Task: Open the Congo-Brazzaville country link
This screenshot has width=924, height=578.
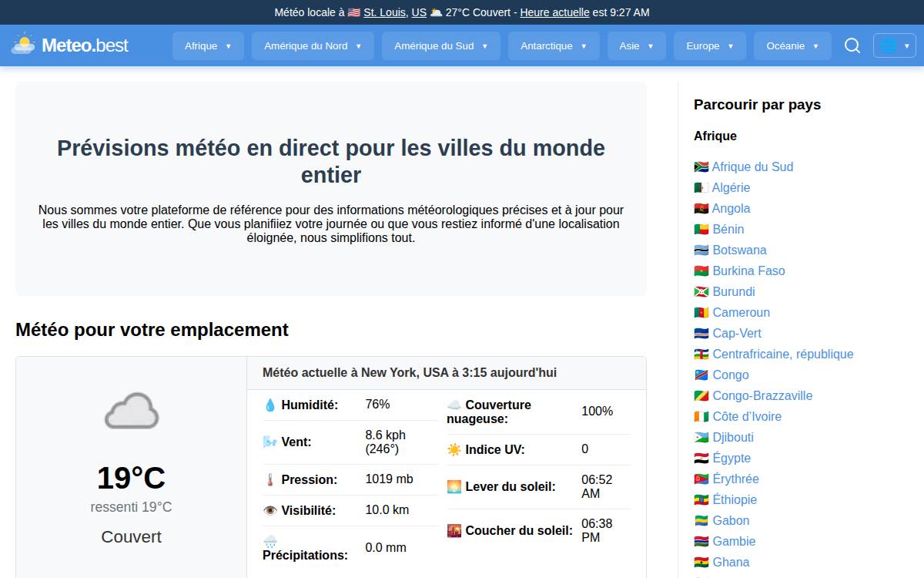Action: (x=762, y=395)
